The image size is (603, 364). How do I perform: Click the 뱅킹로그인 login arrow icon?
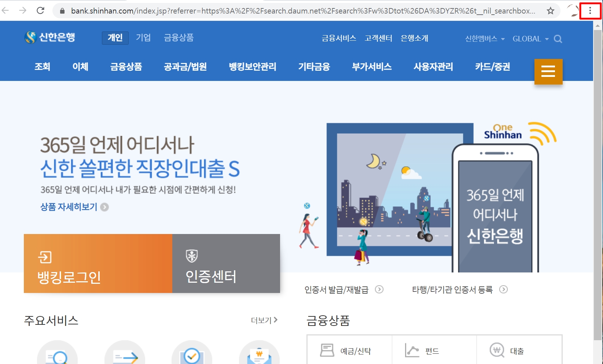45,257
